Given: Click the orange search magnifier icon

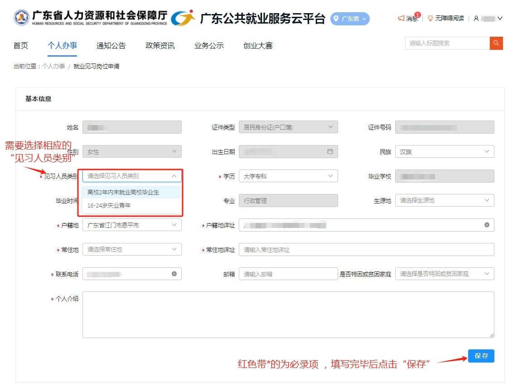Looking at the screenshot, I should coord(496,43).
